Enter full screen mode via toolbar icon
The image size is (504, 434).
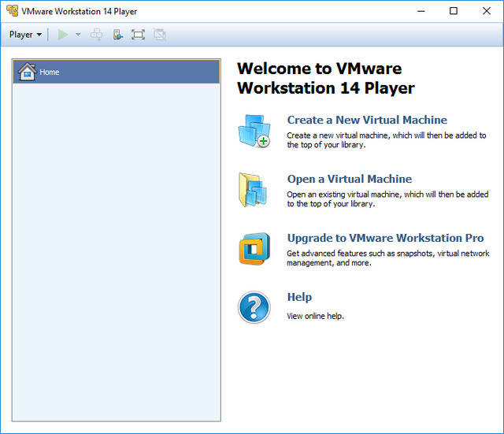click(138, 35)
